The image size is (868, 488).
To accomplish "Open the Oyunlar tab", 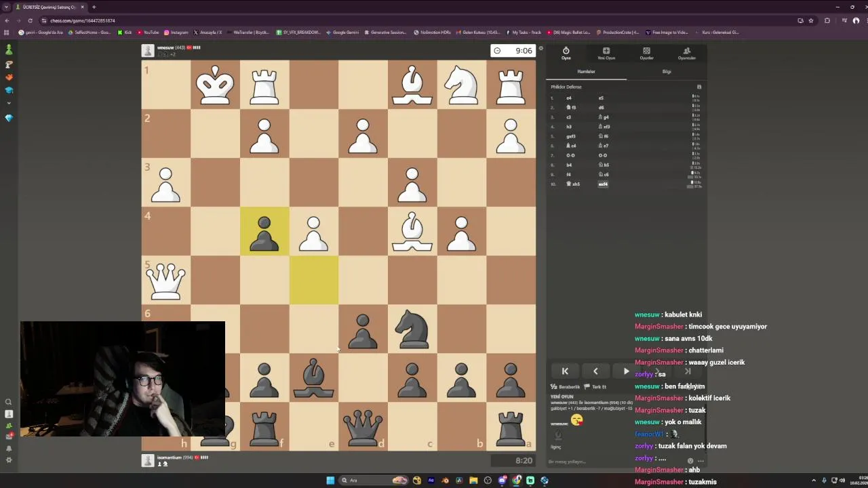I will tap(646, 54).
